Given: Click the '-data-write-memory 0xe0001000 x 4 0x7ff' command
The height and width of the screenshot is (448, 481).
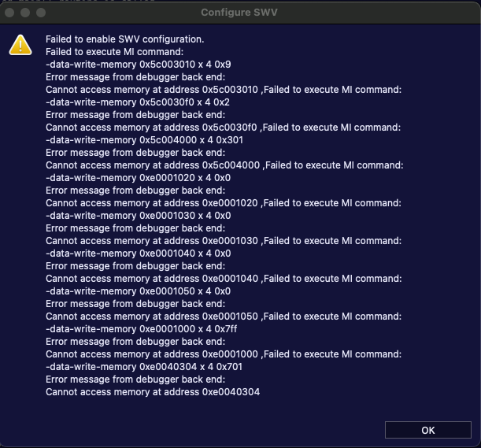Looking at the screenshot, I should click(x=142, y=329).
